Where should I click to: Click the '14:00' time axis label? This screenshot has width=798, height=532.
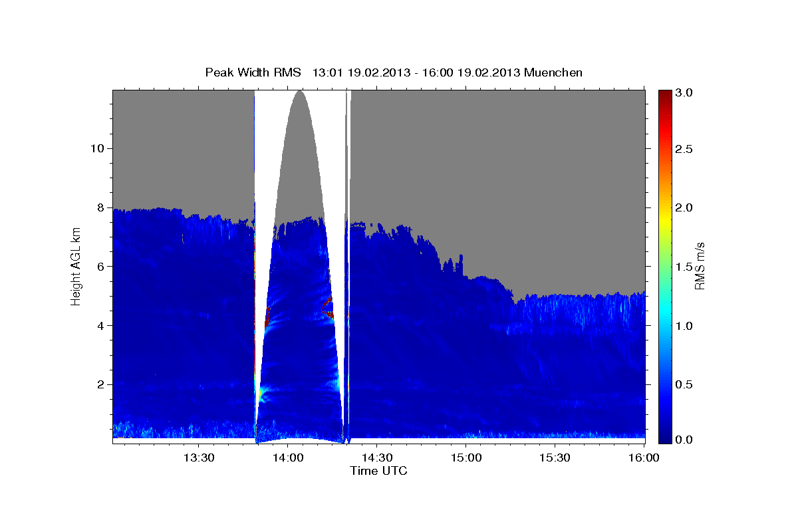288,458
